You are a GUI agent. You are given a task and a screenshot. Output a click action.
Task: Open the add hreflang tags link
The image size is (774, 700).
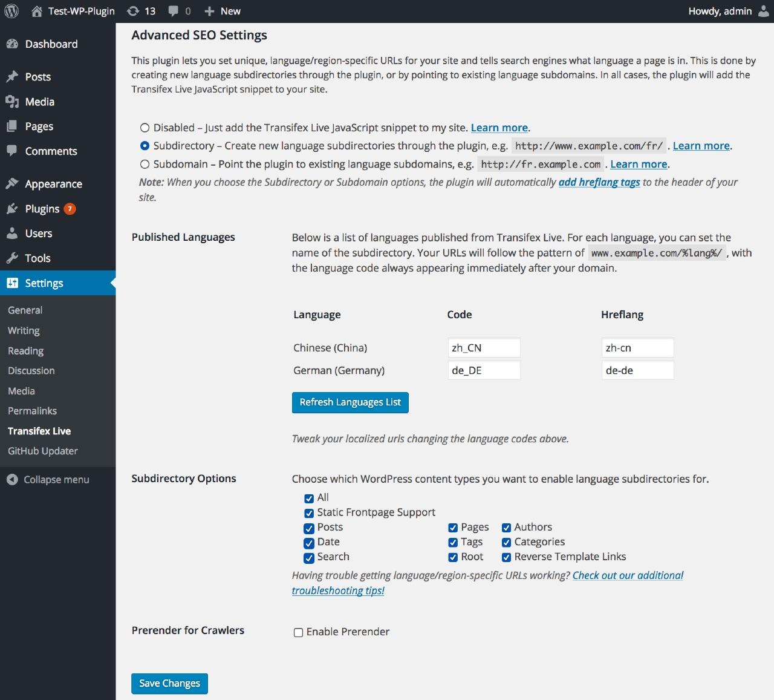pyautogui.click(x=599, y=182)
